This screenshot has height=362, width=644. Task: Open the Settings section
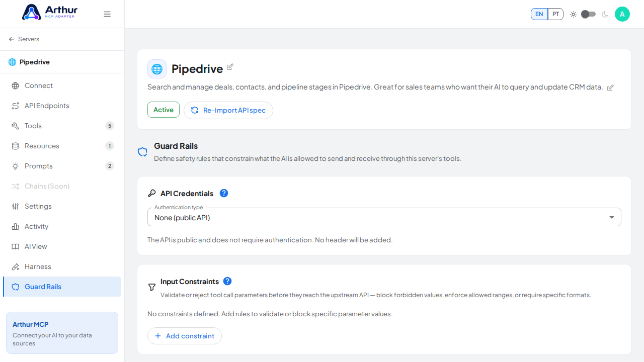coord(62,206)
